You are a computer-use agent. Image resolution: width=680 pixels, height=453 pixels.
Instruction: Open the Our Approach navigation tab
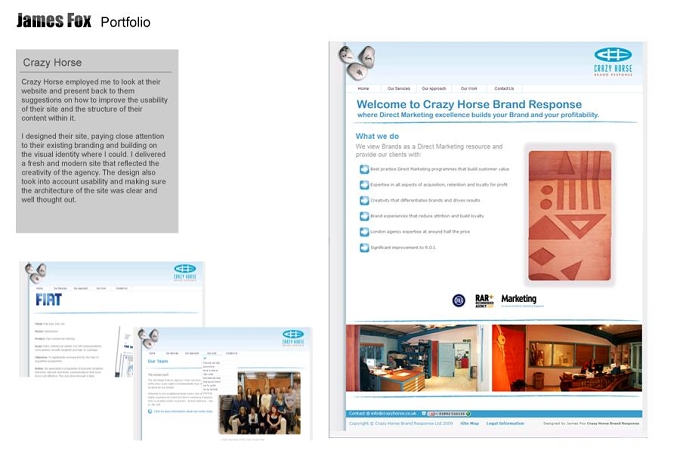click(x=434, y=88)
